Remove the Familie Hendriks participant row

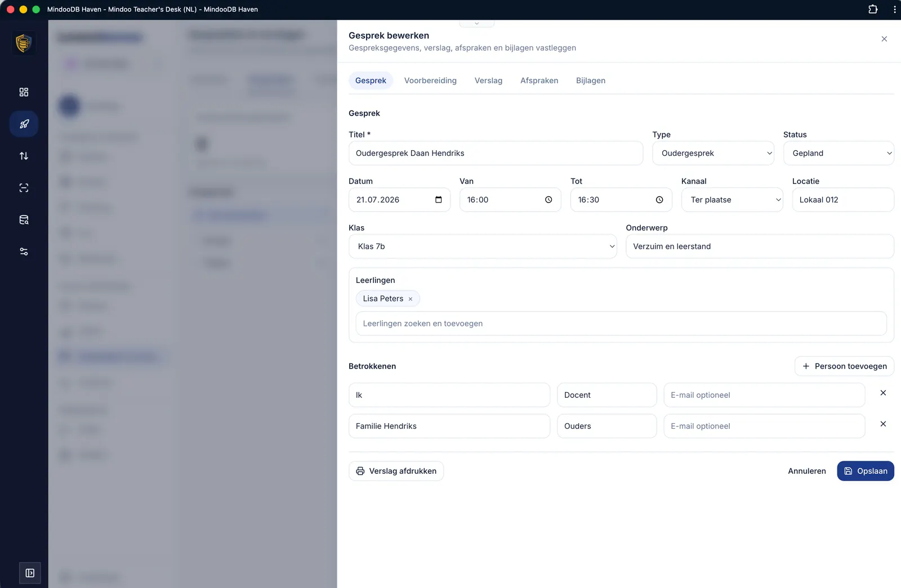pyautogui.click(x=883, y=424)
